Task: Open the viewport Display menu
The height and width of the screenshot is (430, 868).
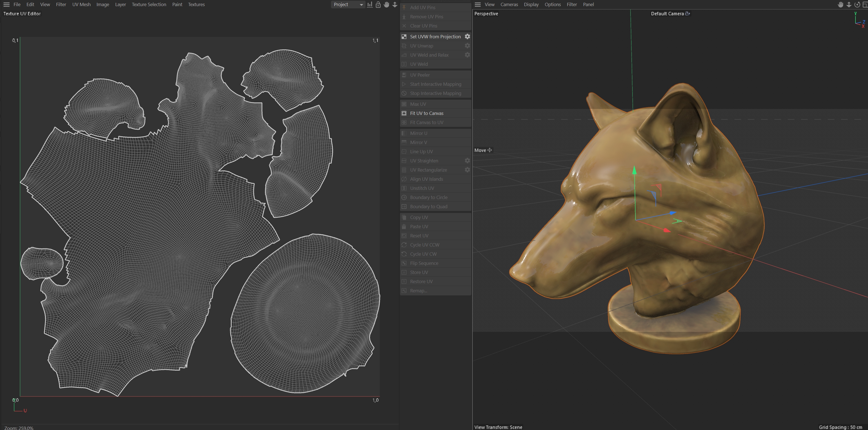Action: [x=531, y=4]
